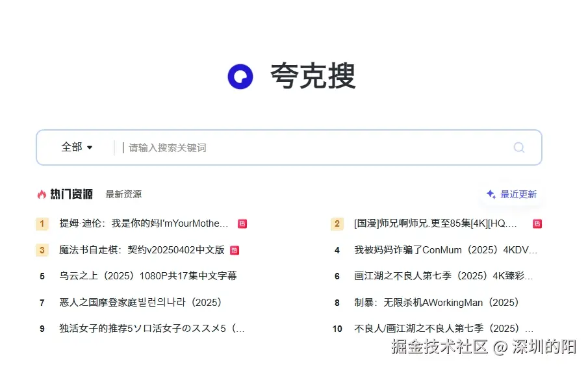Click the flame icon beside 热门资源
Viewport: 588px width, 367px height.
[x=42, y=194]
